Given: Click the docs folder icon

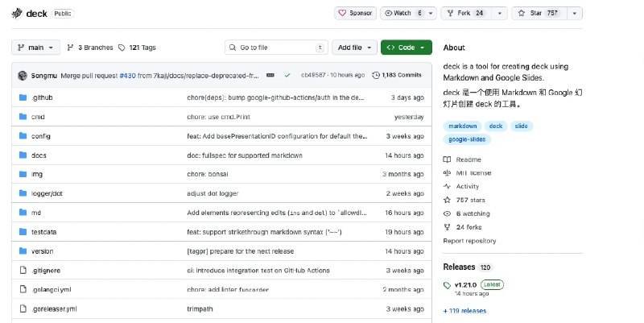Looking at the screenshot, I should click(x=23, y=155).
